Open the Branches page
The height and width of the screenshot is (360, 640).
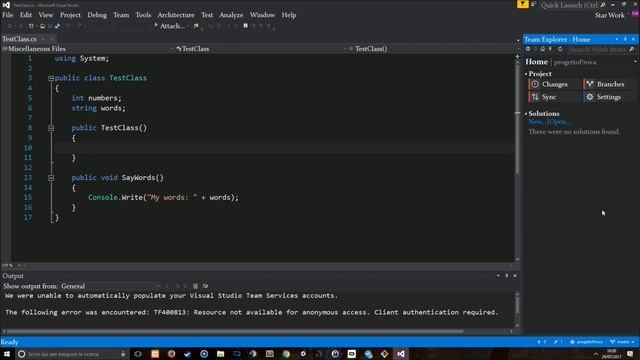click(610, 84)
